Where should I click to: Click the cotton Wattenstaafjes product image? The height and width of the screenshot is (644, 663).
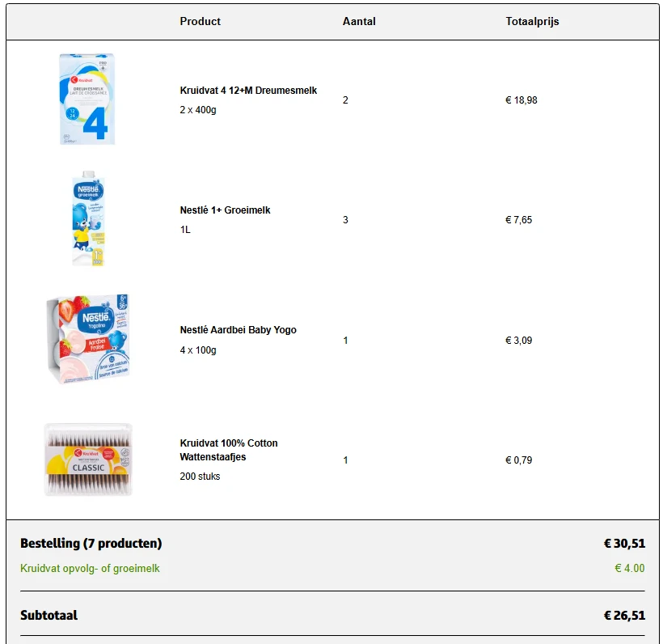[88, 459]
